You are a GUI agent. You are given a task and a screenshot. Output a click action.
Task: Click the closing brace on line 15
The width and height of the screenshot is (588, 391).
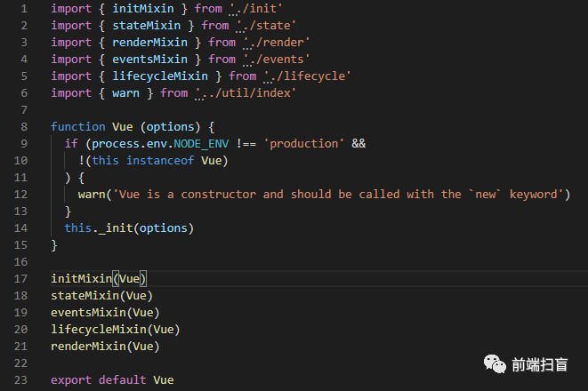(54, 245)
